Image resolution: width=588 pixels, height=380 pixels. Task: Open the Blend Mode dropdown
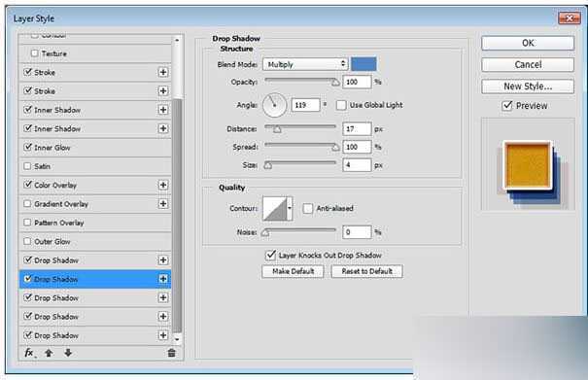point(305,64)
